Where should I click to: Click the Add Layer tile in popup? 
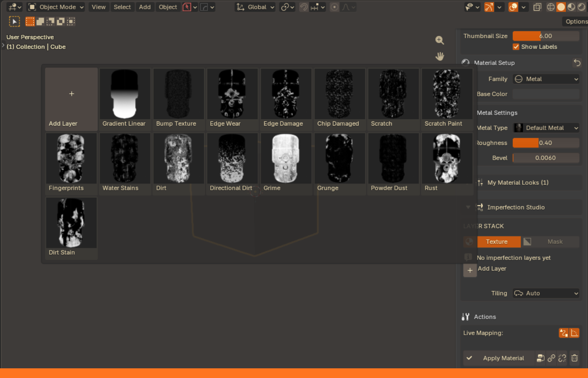(x=71, y=99)
